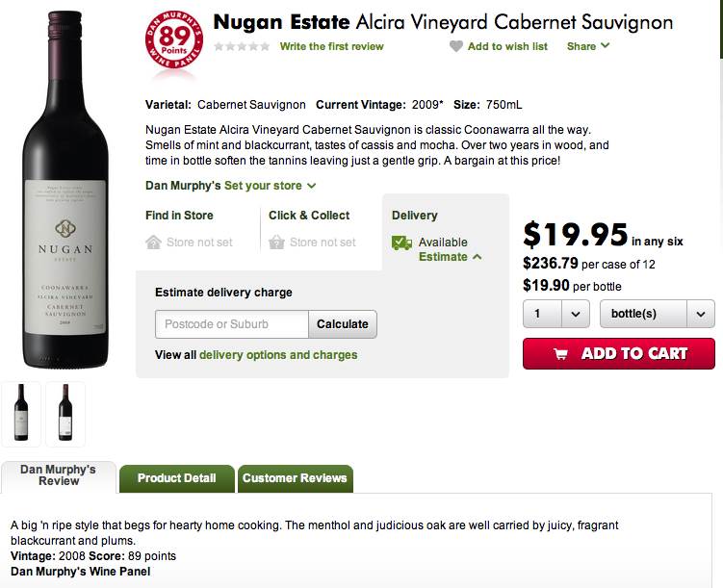Switch to the Product Detail tab

[x=177, y=478]
